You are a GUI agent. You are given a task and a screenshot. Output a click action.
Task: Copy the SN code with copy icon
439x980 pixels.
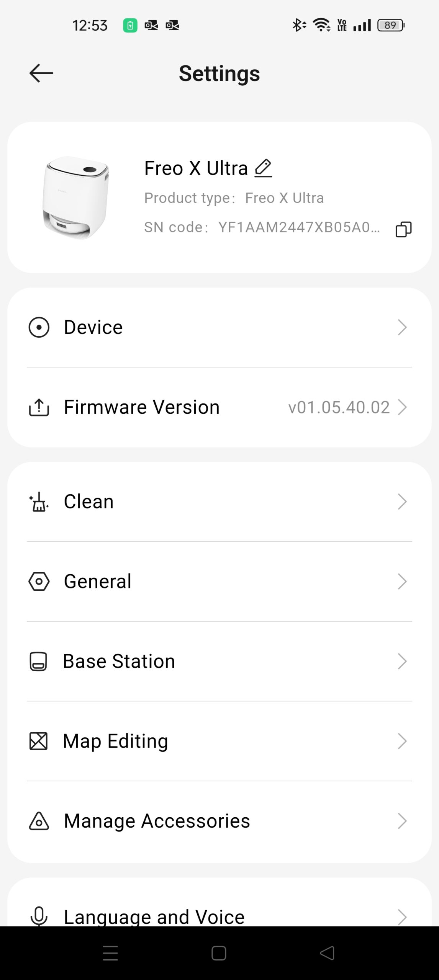(403, 229)
